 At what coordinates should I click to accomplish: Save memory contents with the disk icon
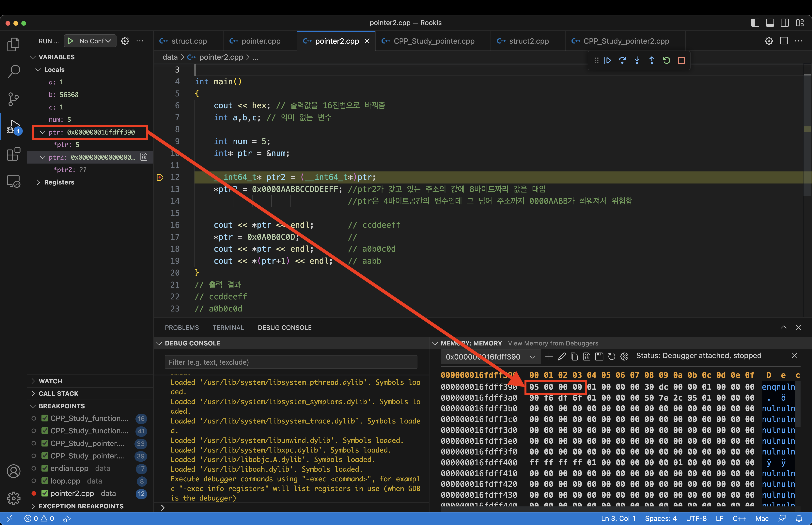(599, 357)
